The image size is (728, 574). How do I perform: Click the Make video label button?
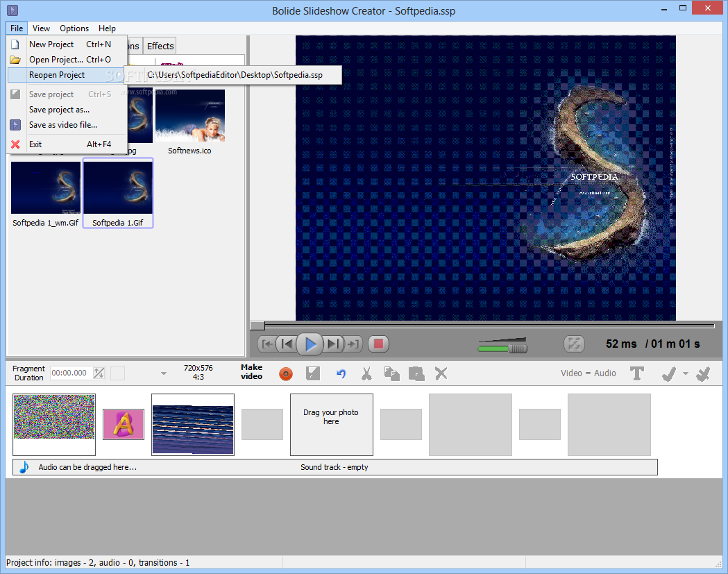[252, 372]
